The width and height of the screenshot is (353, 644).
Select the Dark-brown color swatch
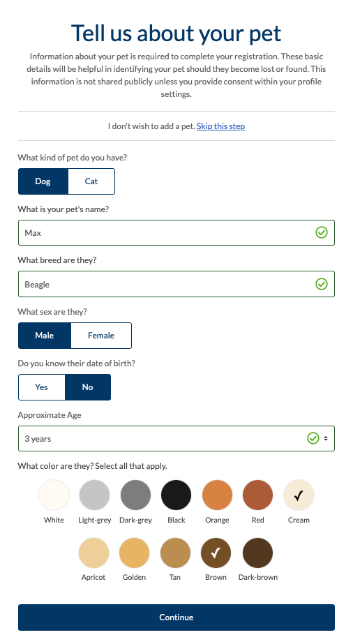point(257,553)
